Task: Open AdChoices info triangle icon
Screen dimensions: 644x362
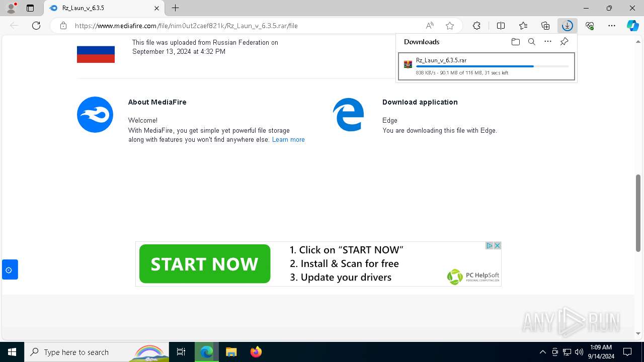Action: click(x=489, y=245)
